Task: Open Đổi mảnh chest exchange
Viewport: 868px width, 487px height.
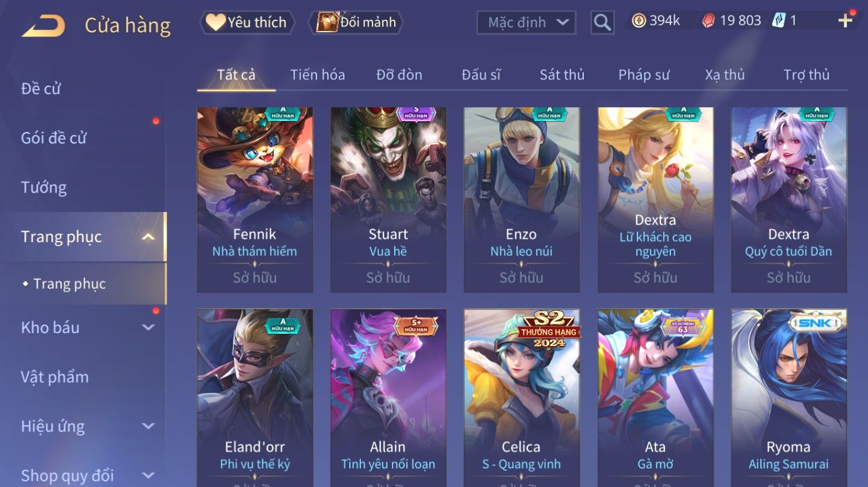Action: [356, 22]
